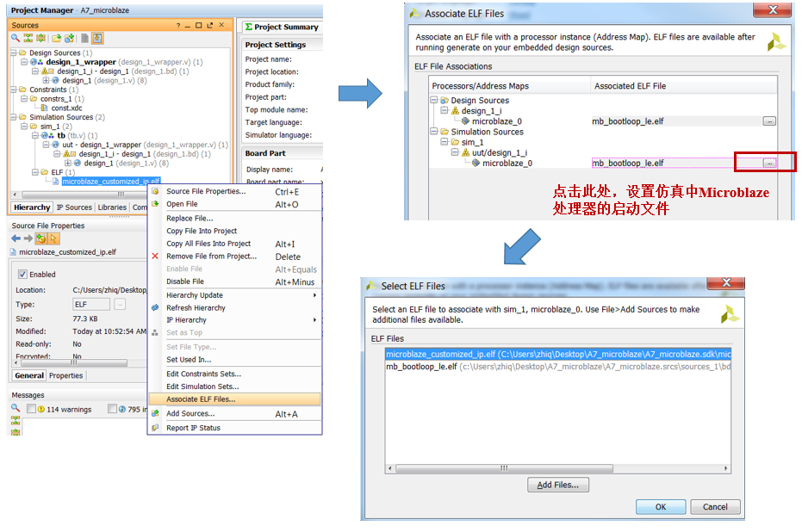The width and height of the screenshot is (802, 532).
Task: Select Disable File from context menu
Action: [235, 281]
